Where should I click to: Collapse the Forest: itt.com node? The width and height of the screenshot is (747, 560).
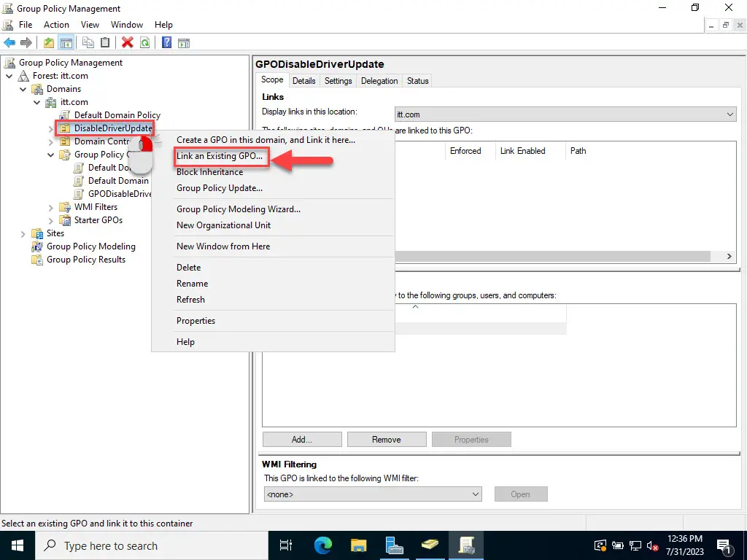pos(9,76)
